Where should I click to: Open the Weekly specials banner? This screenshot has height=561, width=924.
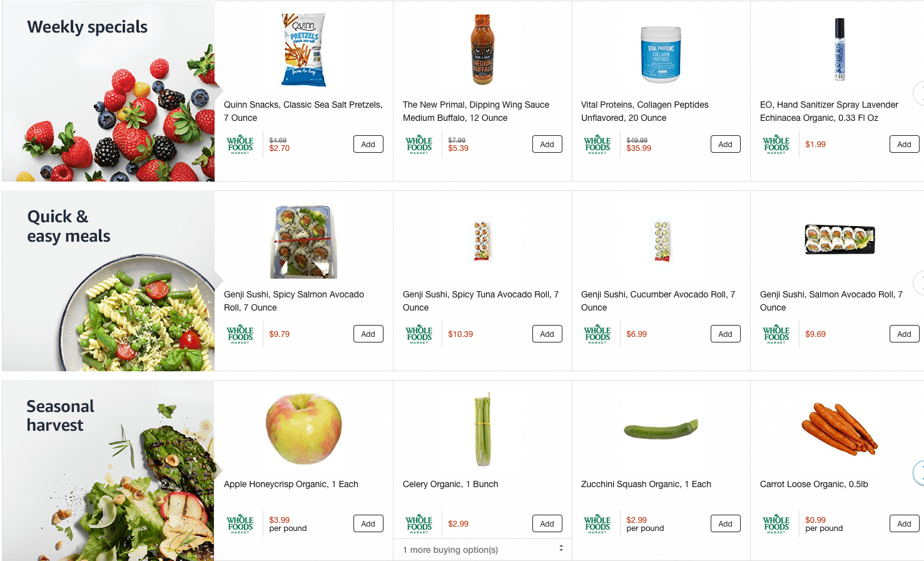tap(108, 91)
